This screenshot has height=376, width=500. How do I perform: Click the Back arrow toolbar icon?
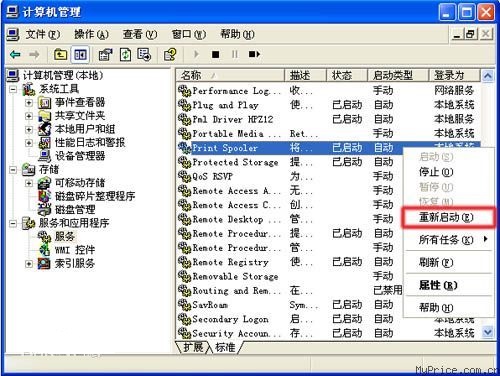tap(15, 54)
